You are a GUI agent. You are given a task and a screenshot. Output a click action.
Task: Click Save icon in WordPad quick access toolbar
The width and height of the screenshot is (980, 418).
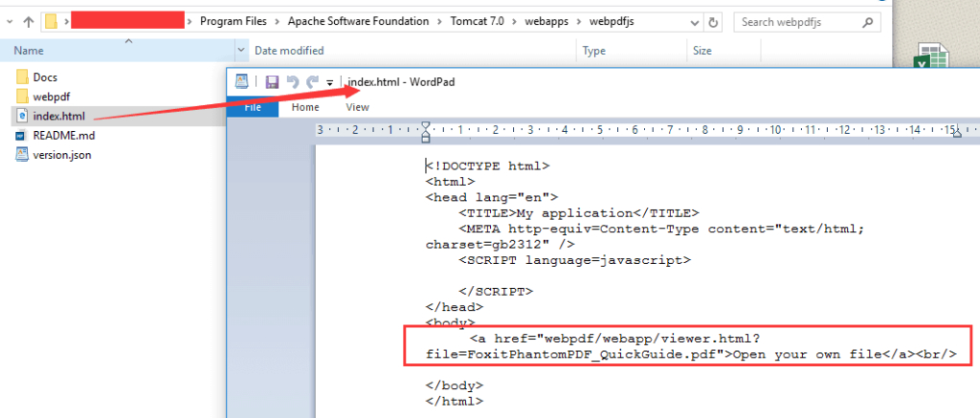tap(272, 82)
